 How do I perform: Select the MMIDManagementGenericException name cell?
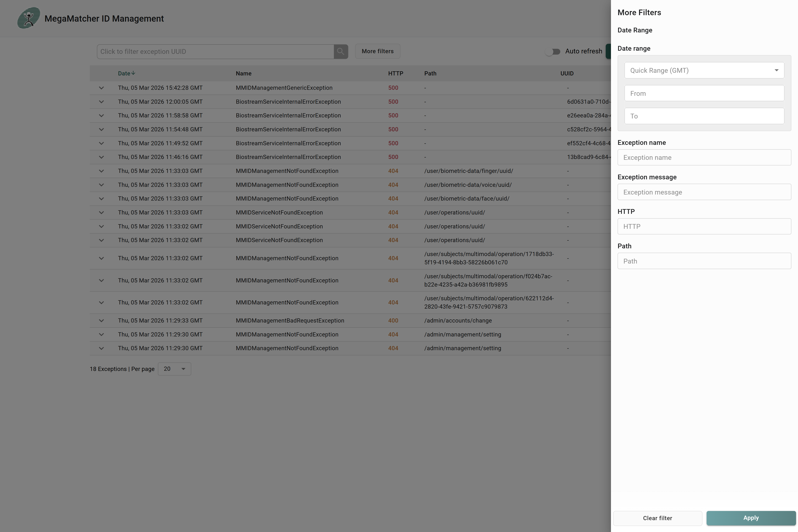click(x=284, y=88)
